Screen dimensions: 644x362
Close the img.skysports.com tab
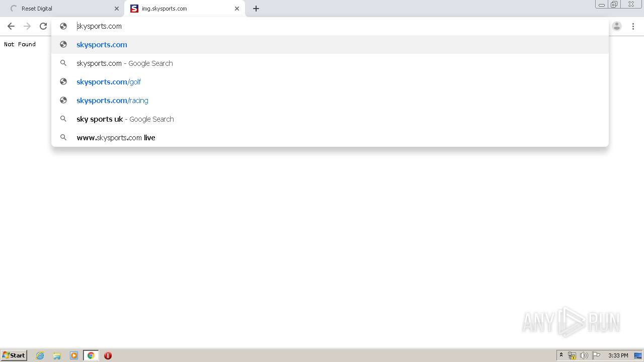(x=237, y=9)
